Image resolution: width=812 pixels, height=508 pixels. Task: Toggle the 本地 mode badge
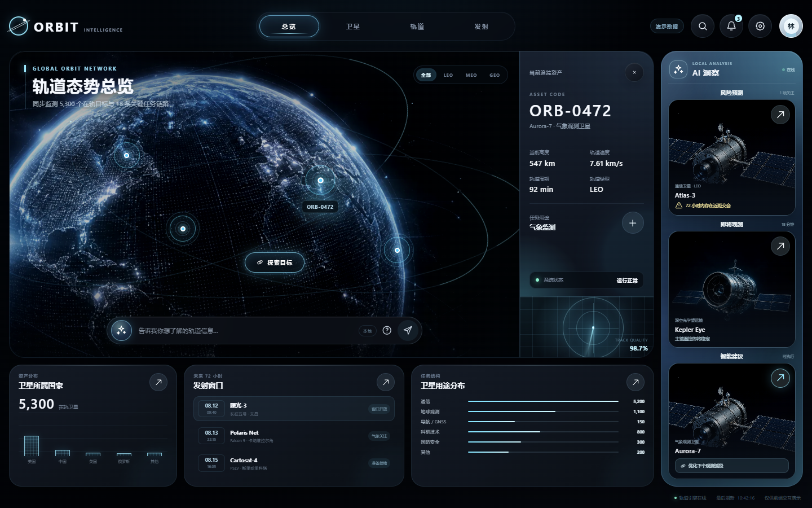coord(367,331)
